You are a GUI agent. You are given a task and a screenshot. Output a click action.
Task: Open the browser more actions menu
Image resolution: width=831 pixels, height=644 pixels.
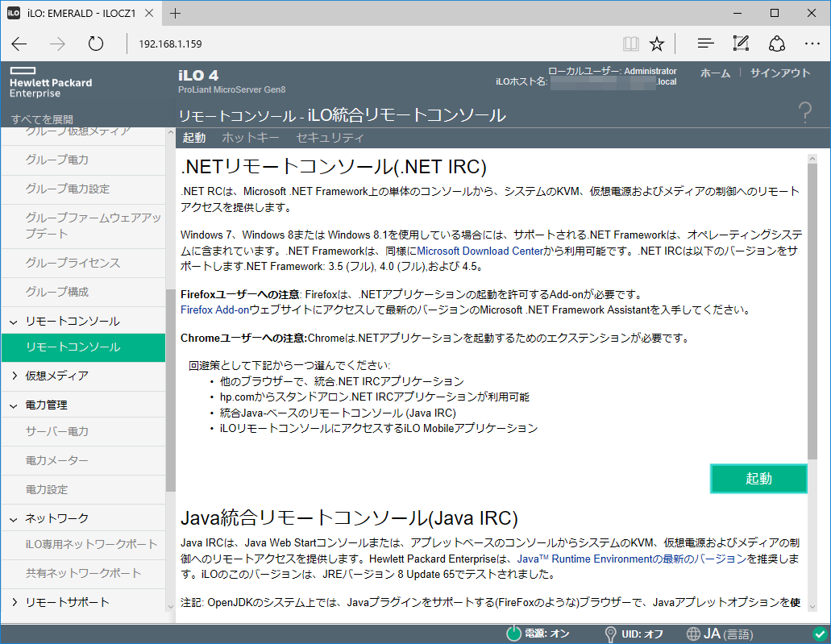coord(812,44)
